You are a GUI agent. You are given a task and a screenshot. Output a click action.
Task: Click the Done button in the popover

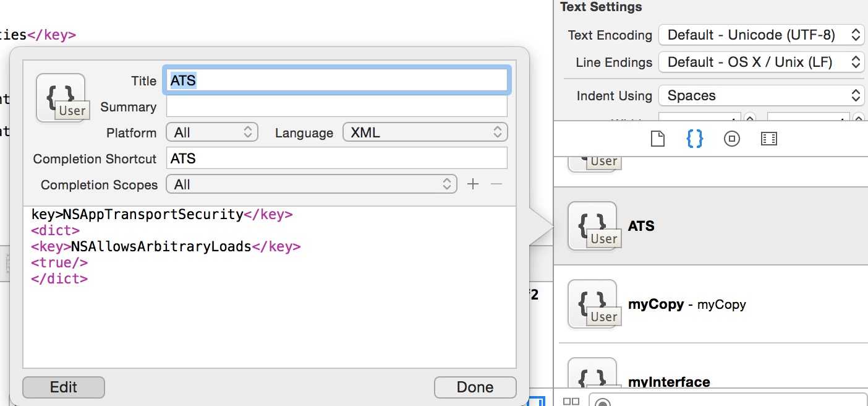click(475, 387)
